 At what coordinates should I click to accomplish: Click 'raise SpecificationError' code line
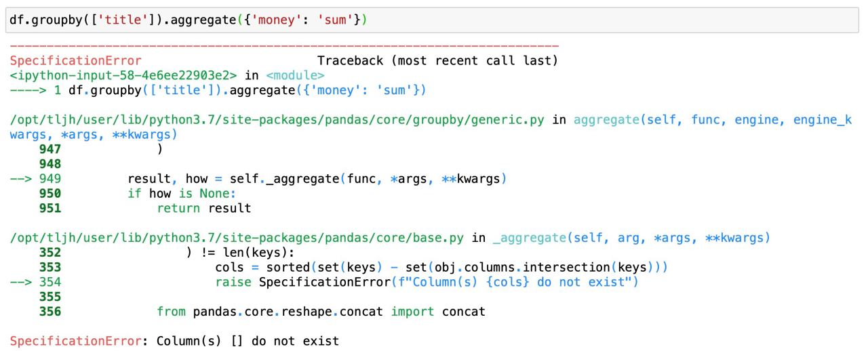coord(427,282)
